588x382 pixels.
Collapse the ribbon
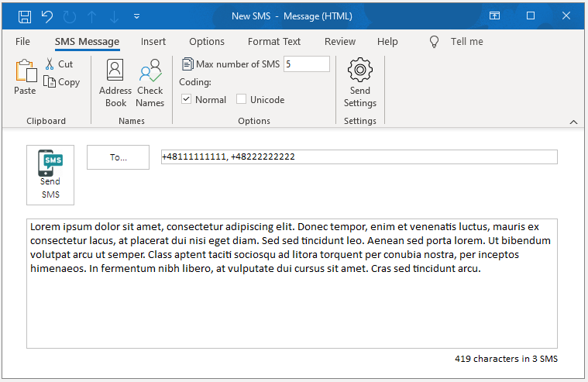point(573,122)
